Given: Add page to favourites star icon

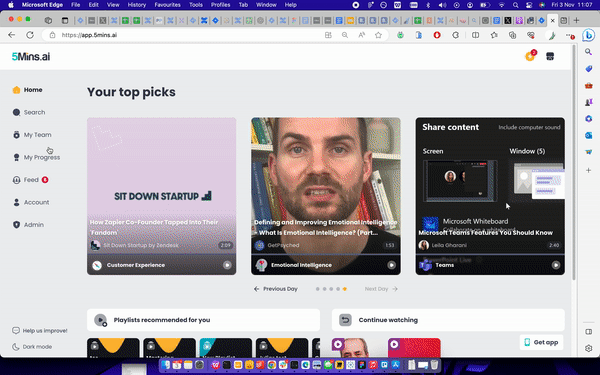Looking at the screenshot, I should (x=378, y=35).
